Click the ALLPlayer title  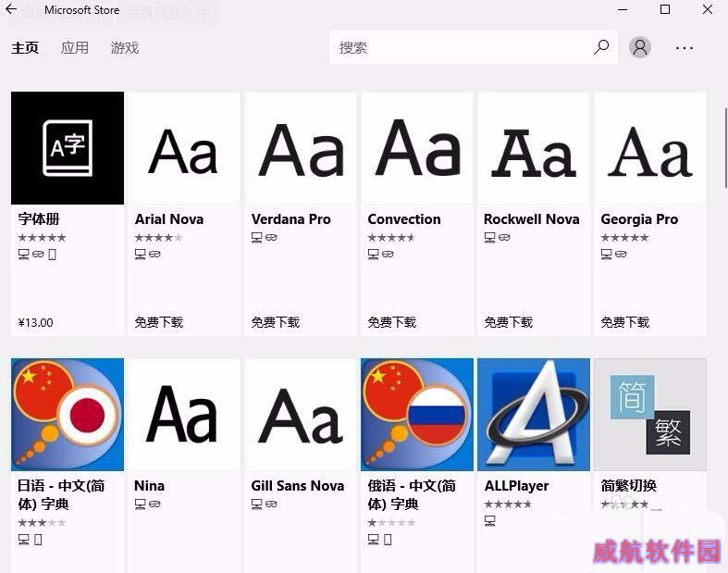click(x=516, y=486)
